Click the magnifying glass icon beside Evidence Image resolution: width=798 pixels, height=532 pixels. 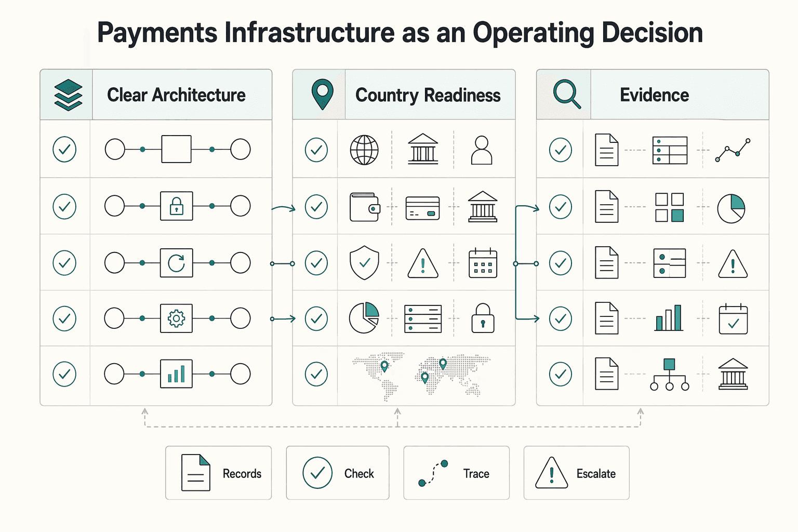tap(567, 94)
